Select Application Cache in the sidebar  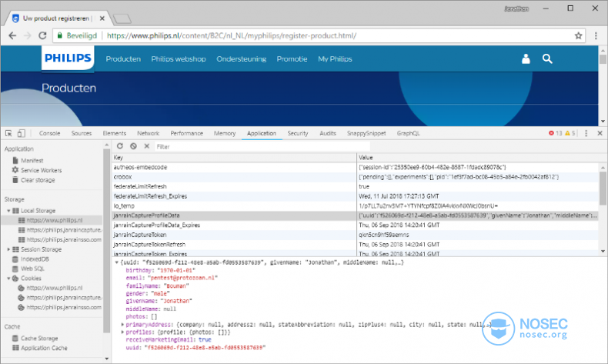pos(44,348)
